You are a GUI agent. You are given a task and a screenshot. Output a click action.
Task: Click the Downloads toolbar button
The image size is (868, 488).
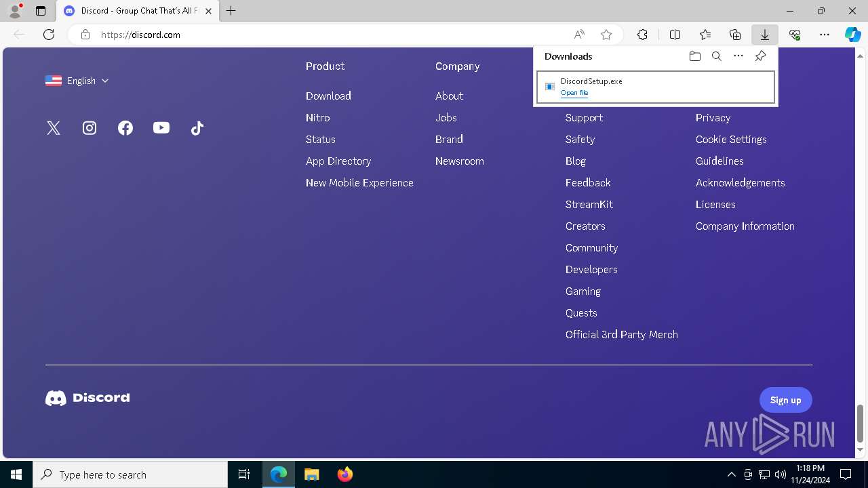[x=764, y=35]
